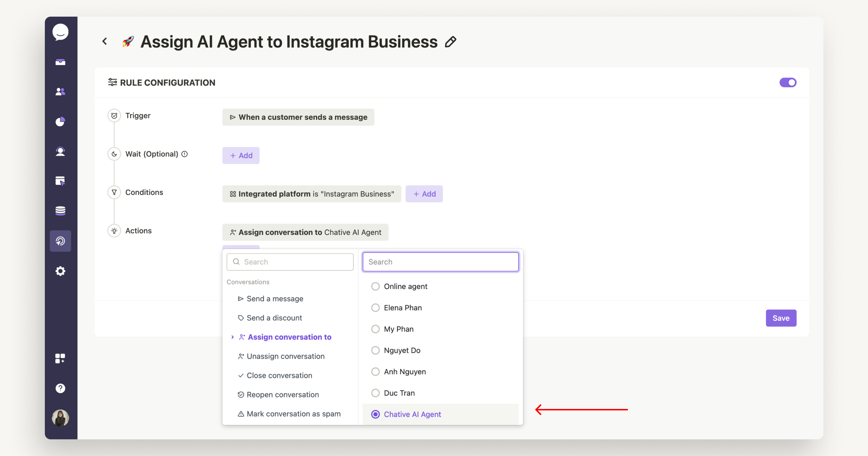Screen dimensions: 868x456
Task: Open the apps grid plus icon
Action: point(60,358)
